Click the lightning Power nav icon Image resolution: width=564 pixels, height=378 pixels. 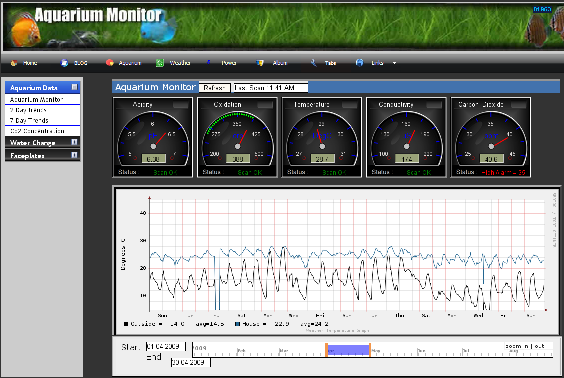coord(209,63)
